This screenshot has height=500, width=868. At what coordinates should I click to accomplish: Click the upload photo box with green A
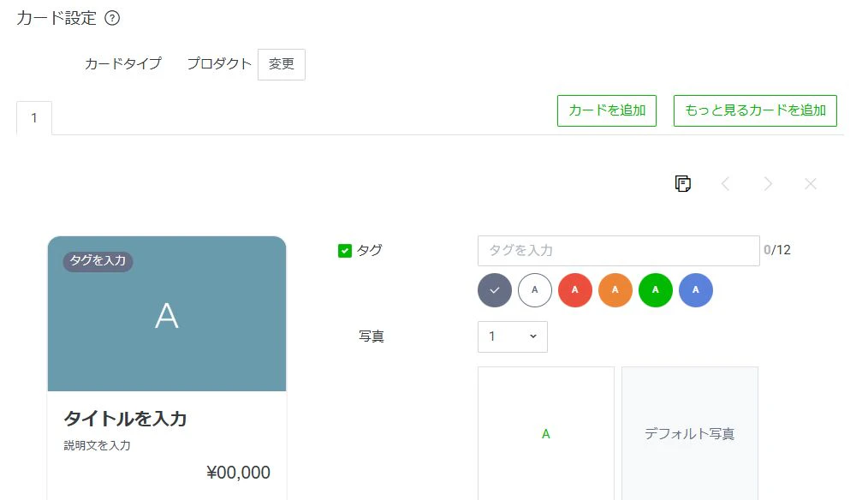545,433
